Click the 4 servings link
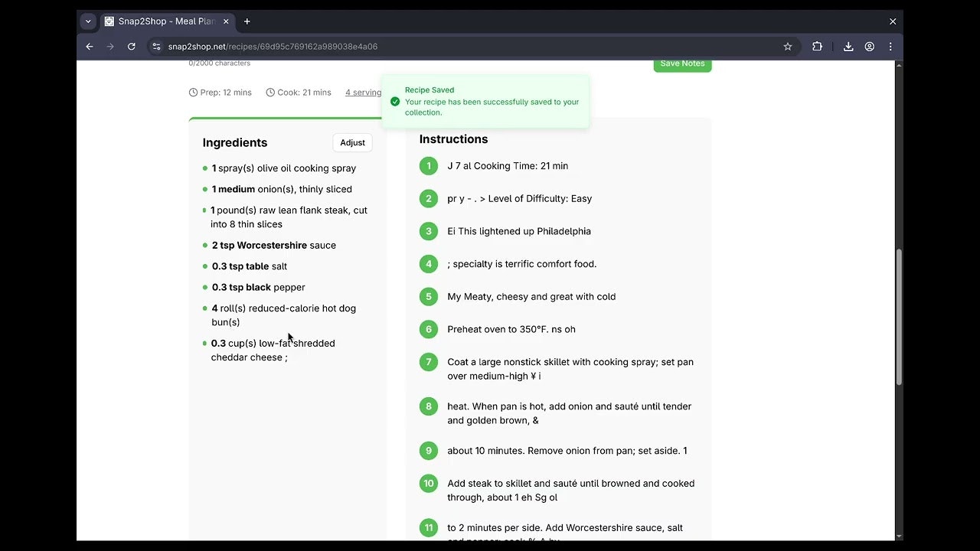The image size is (980, 551). click(x=364, y=93)
